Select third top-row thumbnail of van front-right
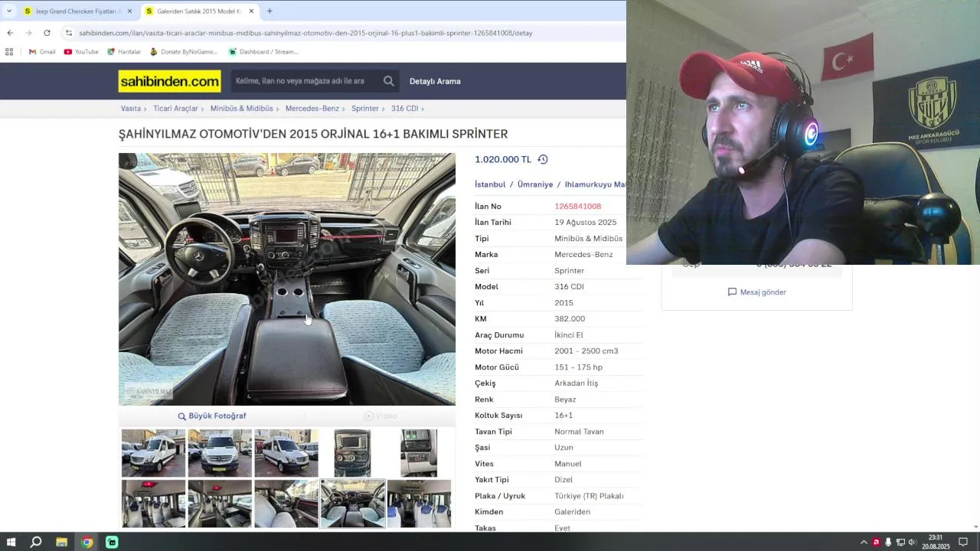The height and width of the screenshot is (551, 980). (286, 453)
